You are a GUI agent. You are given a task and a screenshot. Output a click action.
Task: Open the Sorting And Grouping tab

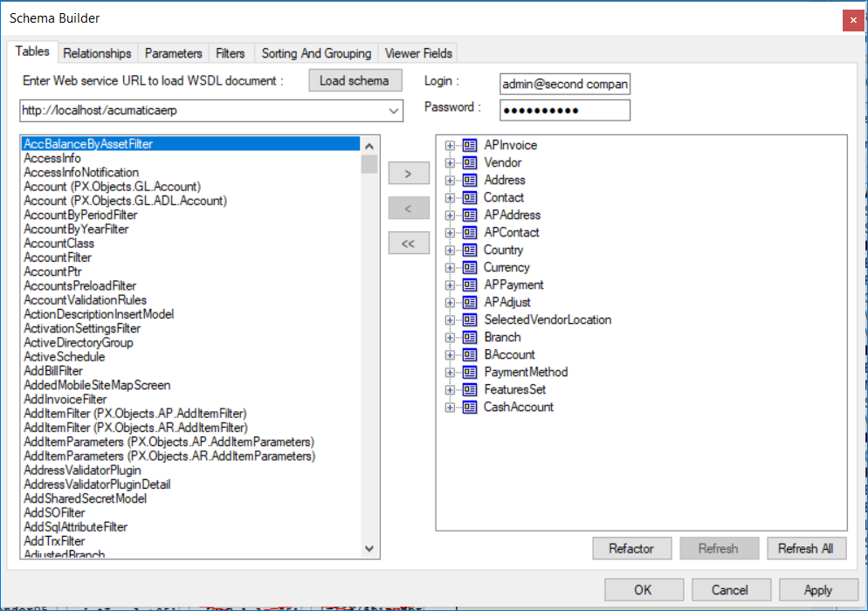(316, 53)
